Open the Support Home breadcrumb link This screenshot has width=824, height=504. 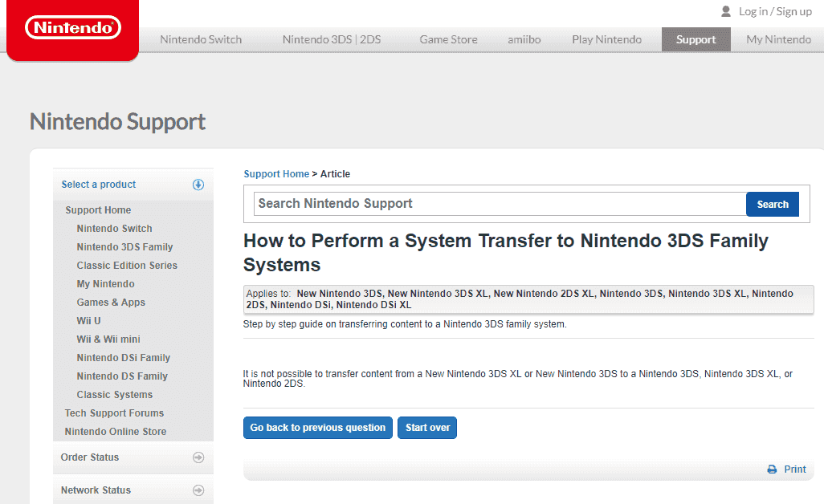pos(276,174)
